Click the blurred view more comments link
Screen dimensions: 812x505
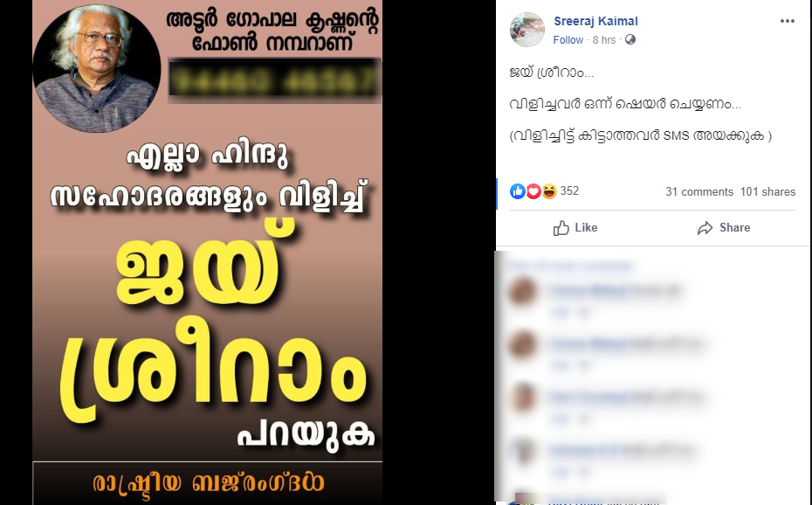(x=569, y=266)
